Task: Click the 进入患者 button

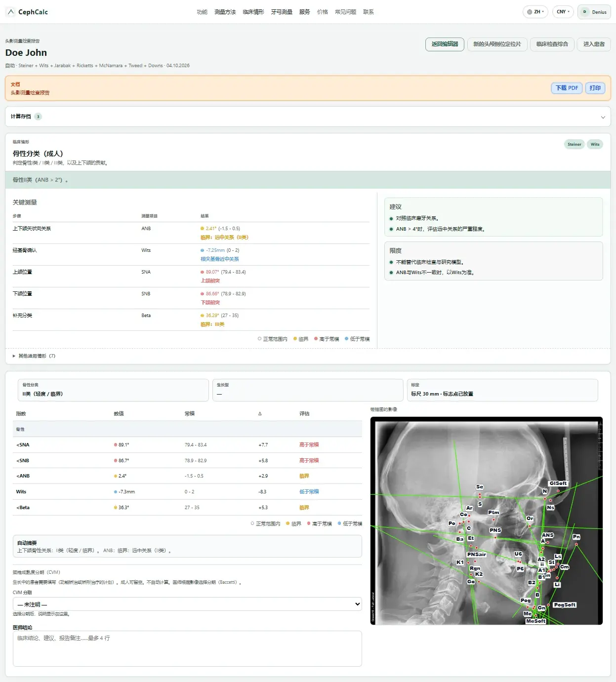Action: tap(594, 44)
